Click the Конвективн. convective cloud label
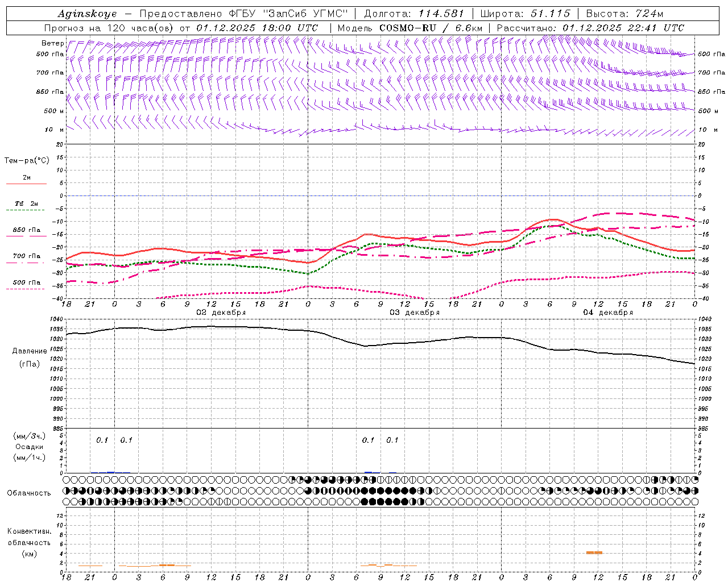Viewport: 728px width, 582px height. 30,531
